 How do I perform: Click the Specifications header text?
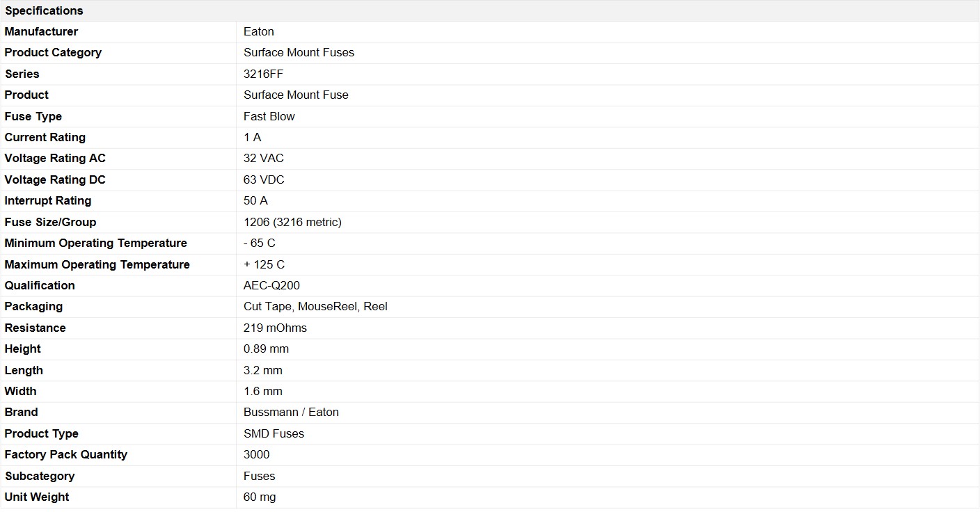point(44,10)
